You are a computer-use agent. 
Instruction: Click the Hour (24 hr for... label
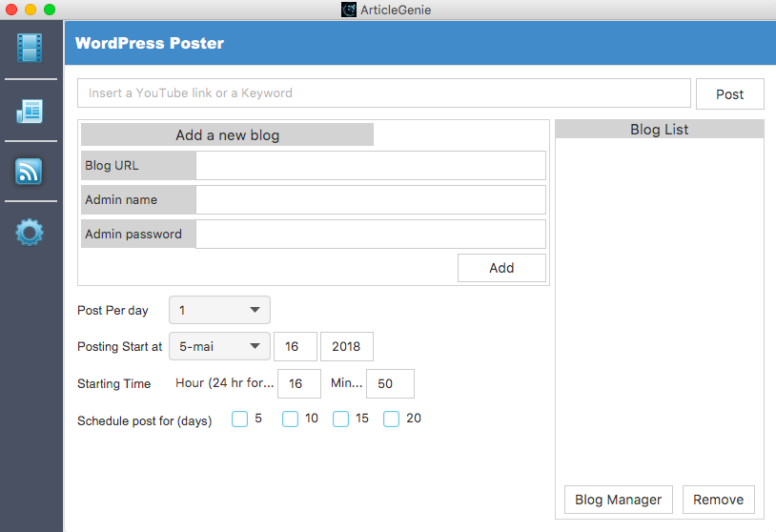pos(225,383)
